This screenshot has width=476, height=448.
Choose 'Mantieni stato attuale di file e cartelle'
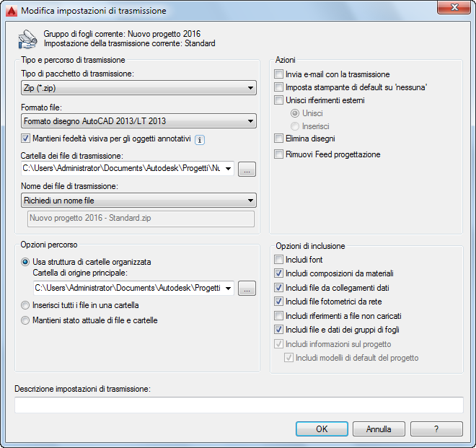pos(26,320)
